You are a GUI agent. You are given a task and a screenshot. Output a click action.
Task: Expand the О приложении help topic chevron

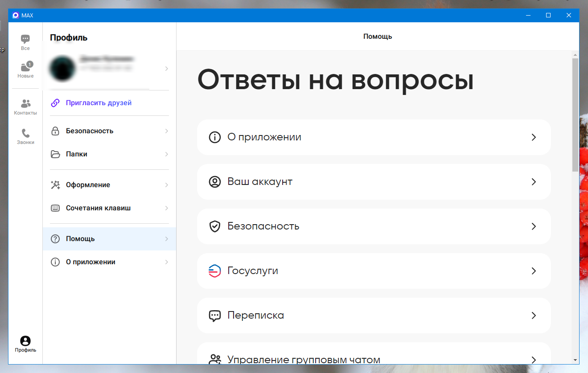pos(533,137)
